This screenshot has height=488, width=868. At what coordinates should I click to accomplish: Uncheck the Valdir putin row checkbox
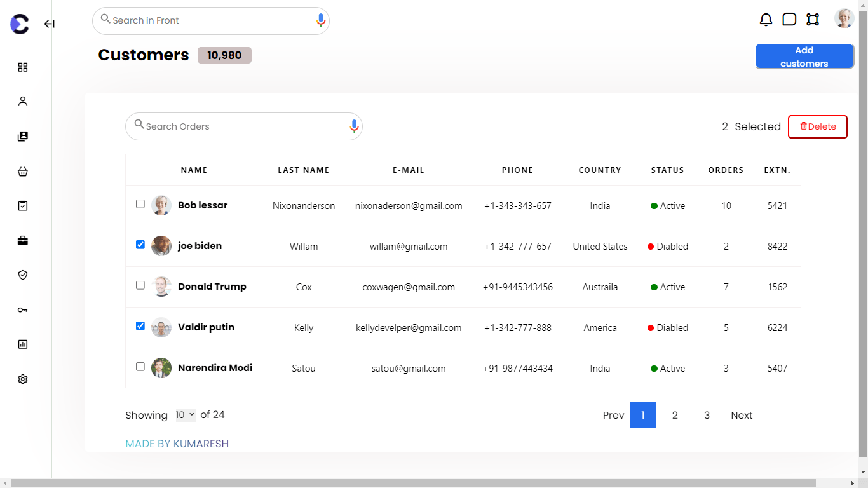point(140,326)
